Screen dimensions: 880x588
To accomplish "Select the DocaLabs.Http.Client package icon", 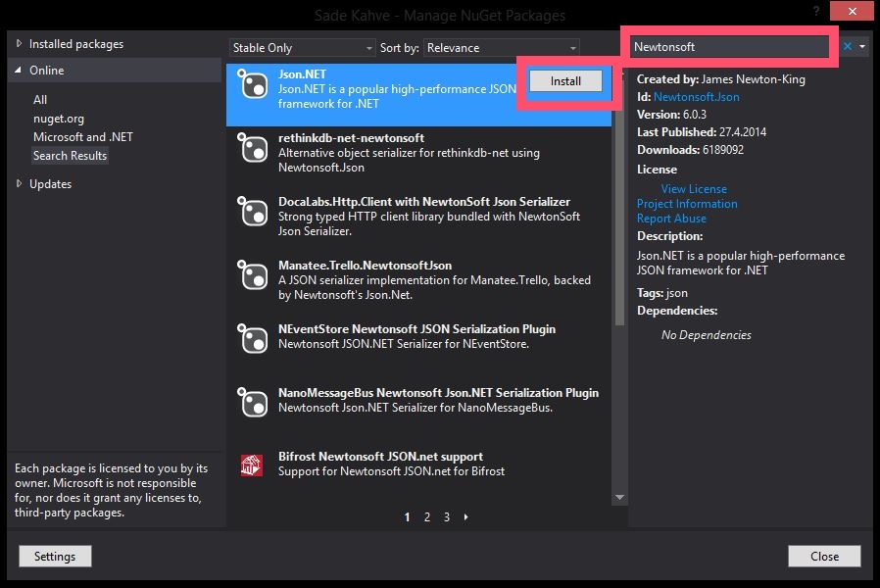I will pos(253,212).
